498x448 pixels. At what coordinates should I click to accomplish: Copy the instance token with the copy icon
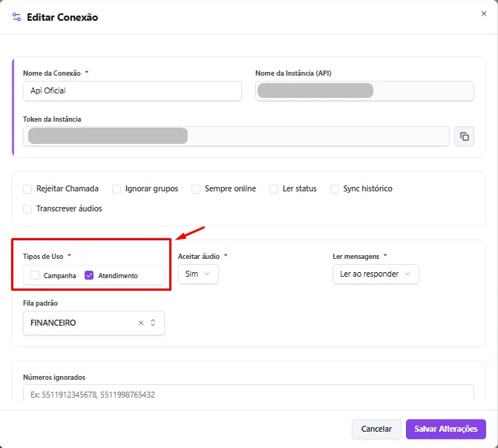coord(464,136)
